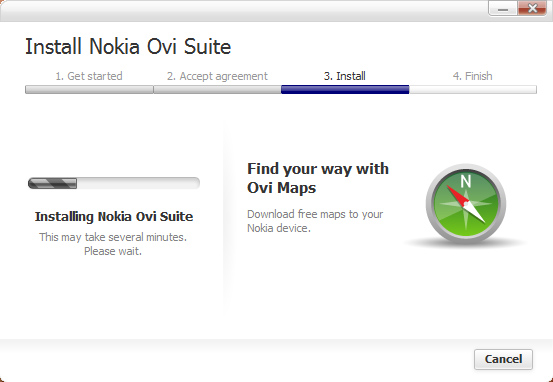Click the gray Get started progress segment
Image resolution: width=553 pixels, height=382 pixels.
click(89, 90)
